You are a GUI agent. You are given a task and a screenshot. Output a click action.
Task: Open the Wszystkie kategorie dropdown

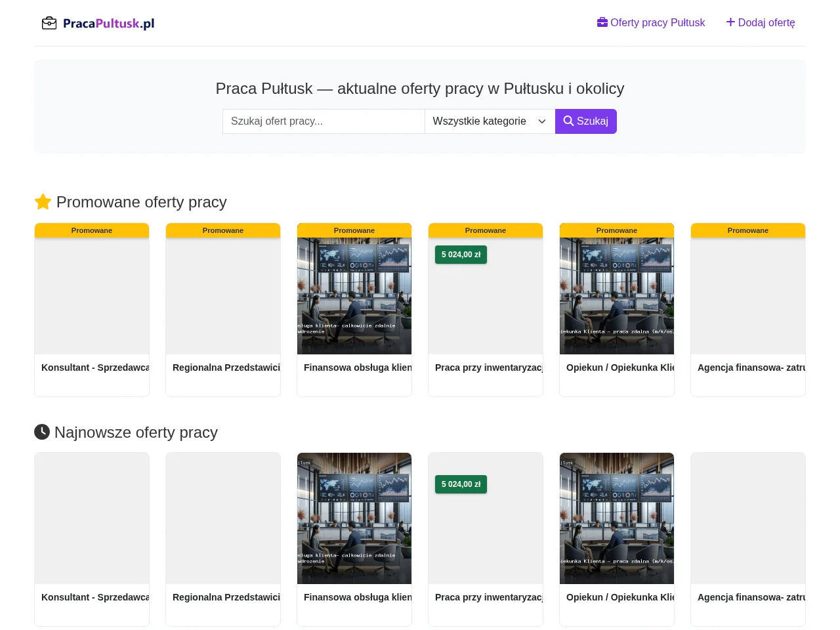tap(490, 121)
